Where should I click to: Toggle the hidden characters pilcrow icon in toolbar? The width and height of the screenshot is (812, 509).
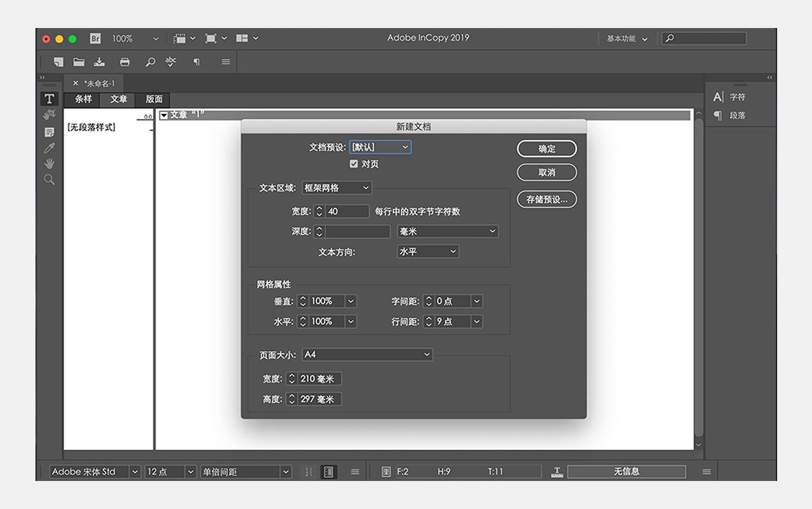(x=197, y=62)
